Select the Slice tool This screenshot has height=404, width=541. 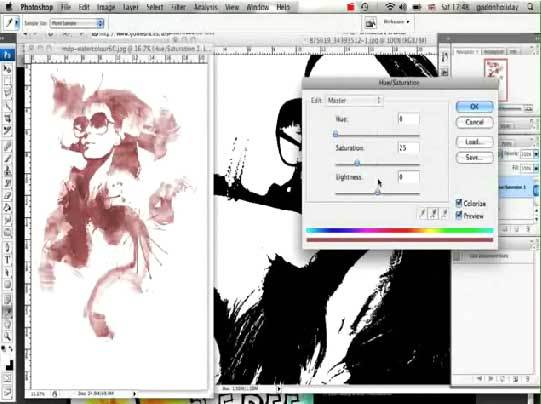(x=7, y=131)
